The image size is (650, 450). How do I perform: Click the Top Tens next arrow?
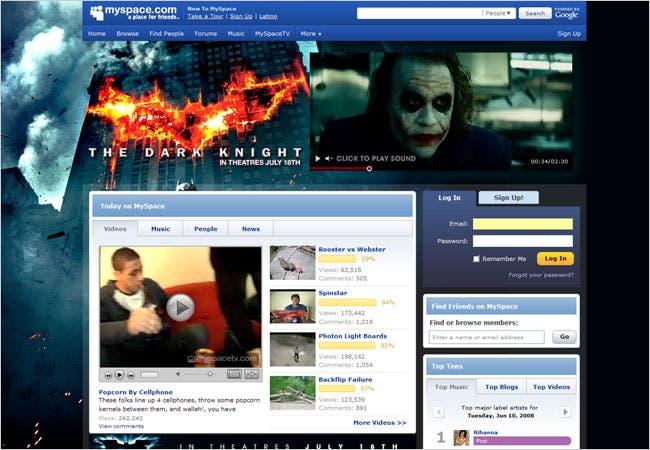click(x=565, y=412)
